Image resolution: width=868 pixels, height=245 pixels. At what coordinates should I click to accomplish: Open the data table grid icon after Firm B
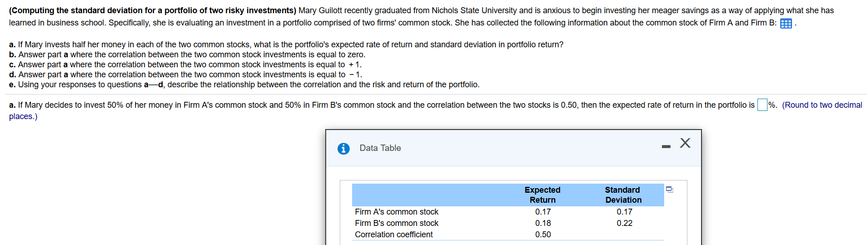pos(786,24)
